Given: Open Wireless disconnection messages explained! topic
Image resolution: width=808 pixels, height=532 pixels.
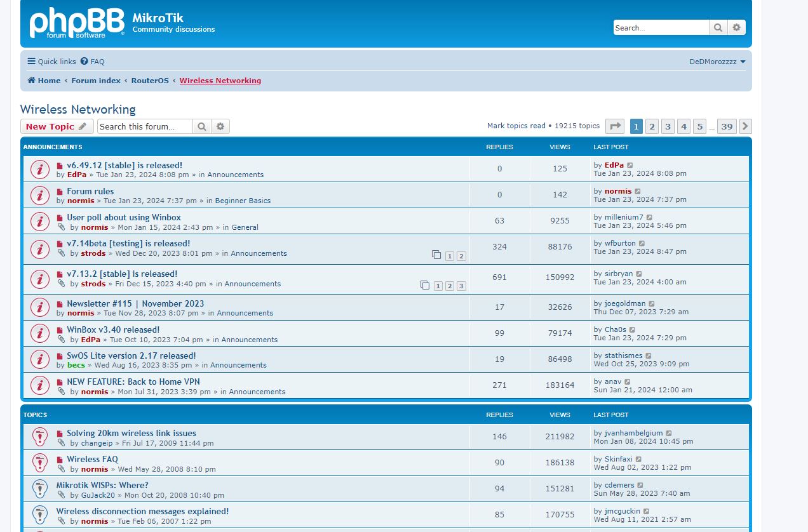Looking at the screenshot, I should pos(142,511).
